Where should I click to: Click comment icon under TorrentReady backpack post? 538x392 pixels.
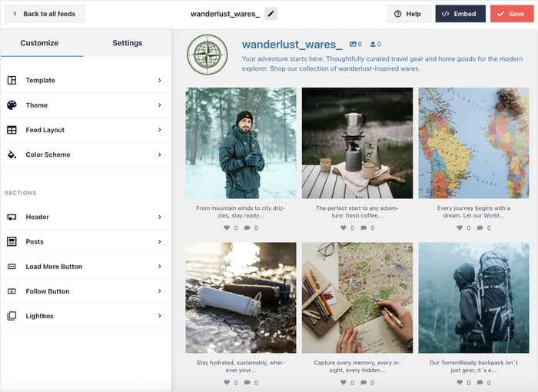480,382
